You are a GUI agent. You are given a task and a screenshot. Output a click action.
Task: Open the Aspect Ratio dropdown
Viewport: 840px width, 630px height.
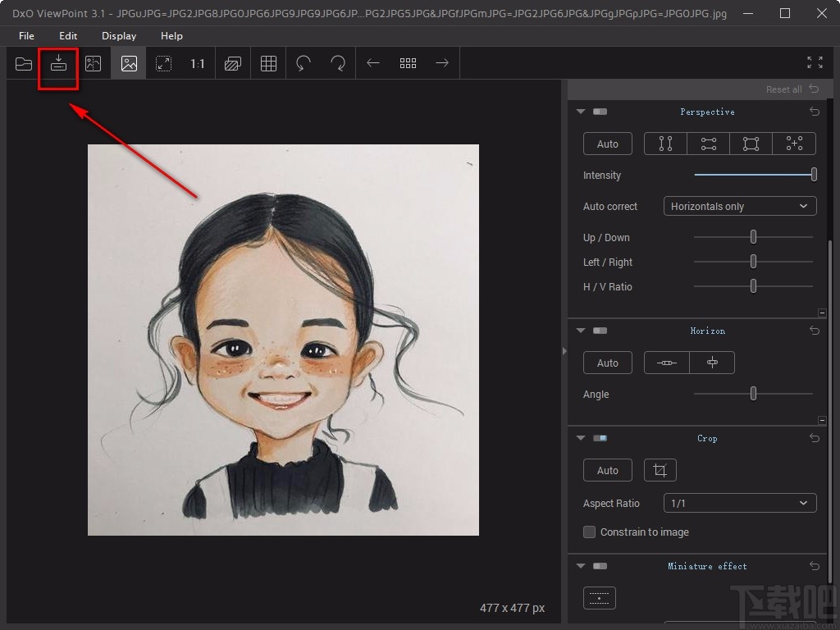739,503
